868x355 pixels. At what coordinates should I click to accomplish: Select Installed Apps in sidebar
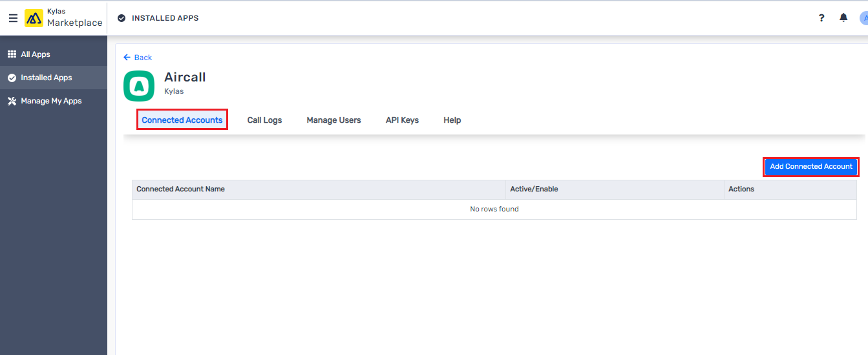[x=54, y=78]
